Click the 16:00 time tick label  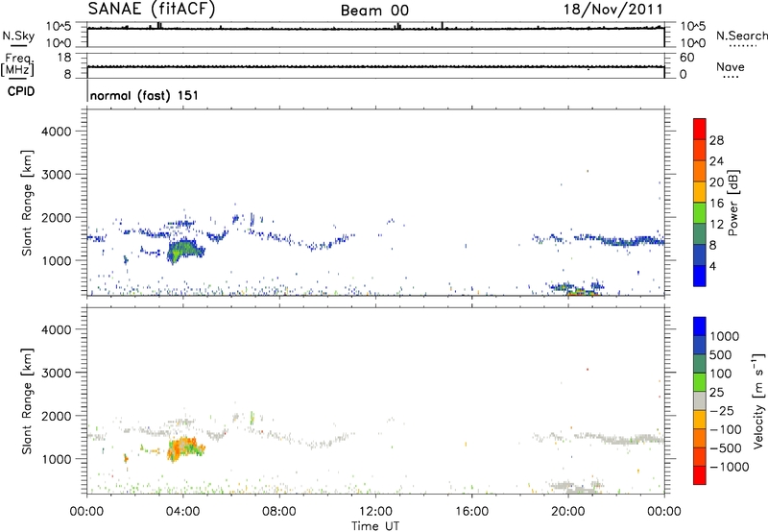(x=471, y=512)
